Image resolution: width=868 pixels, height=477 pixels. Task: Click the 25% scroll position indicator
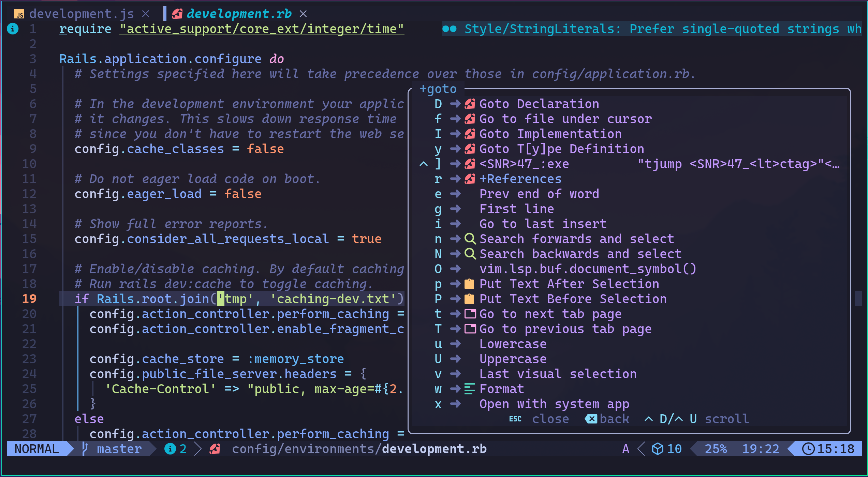pyautogui.click(x=716, y=449)
